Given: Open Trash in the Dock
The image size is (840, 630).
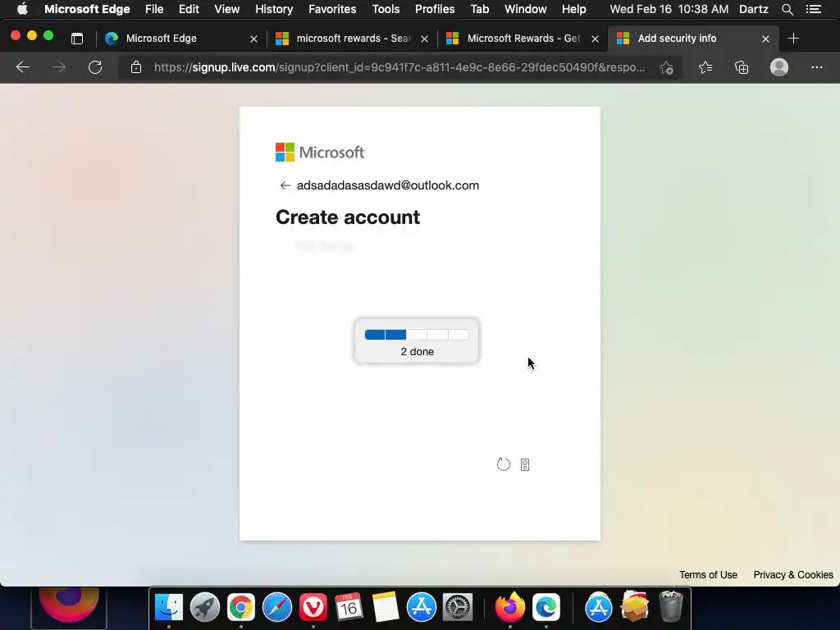Looking at the screenshot, I should 671,606.
